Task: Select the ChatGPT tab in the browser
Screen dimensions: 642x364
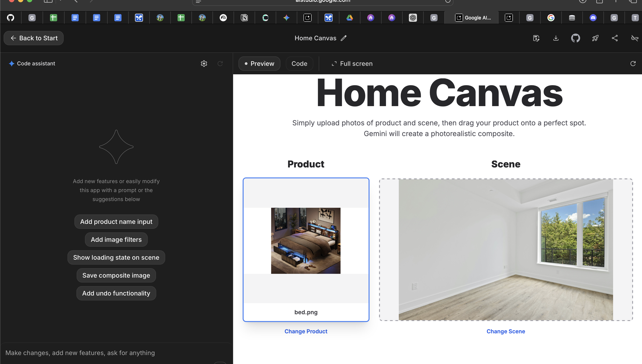Action: (412, 17)
